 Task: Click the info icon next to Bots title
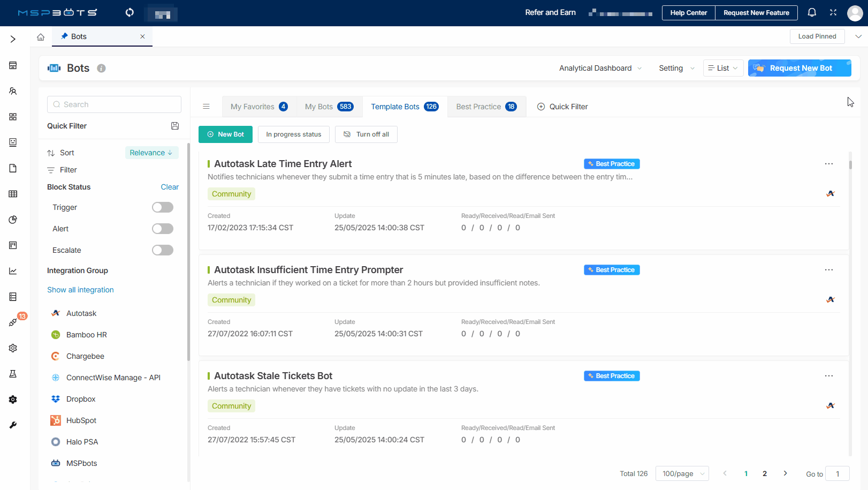point(101,69)
